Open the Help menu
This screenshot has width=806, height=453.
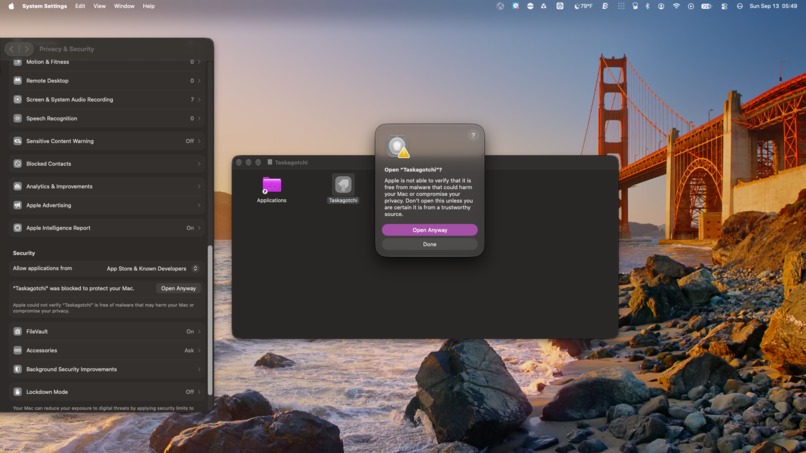(149, 6)
